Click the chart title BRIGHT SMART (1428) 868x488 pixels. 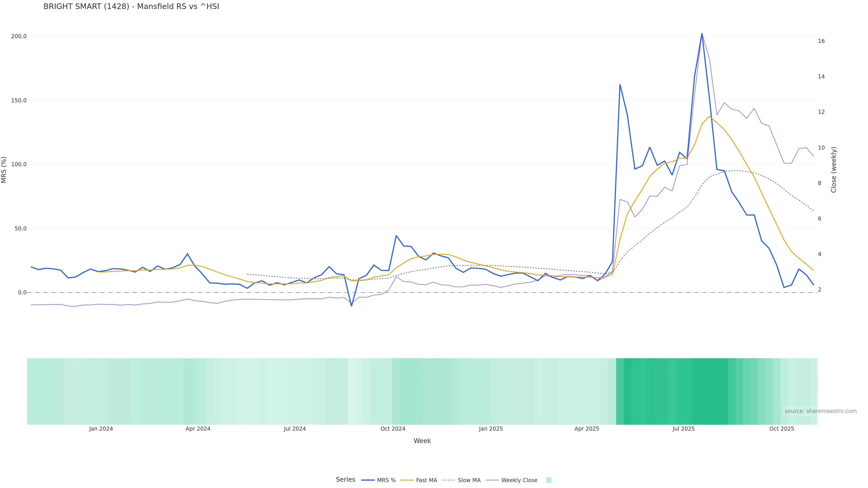tap(131, 6)
